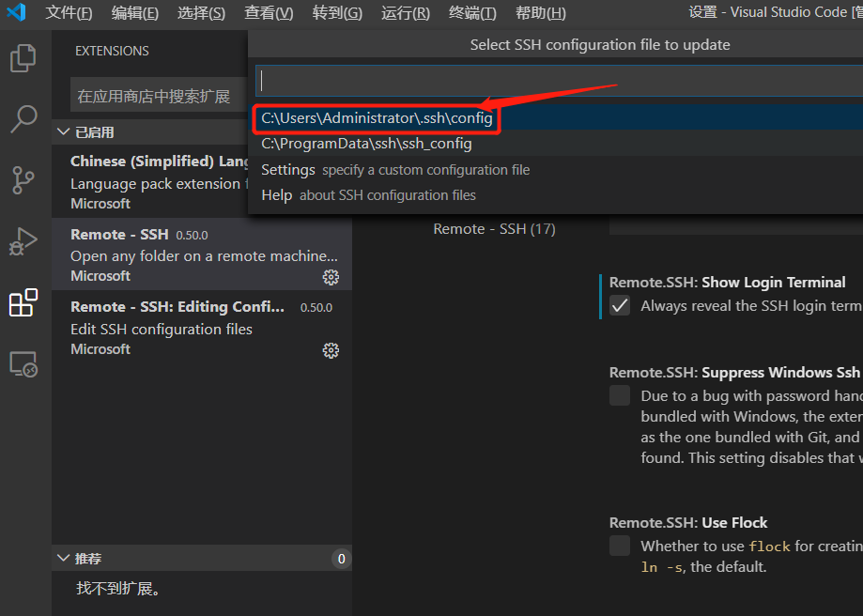
Task: Focus the SSH configuration file picker input
Action: tap(559, 81)
